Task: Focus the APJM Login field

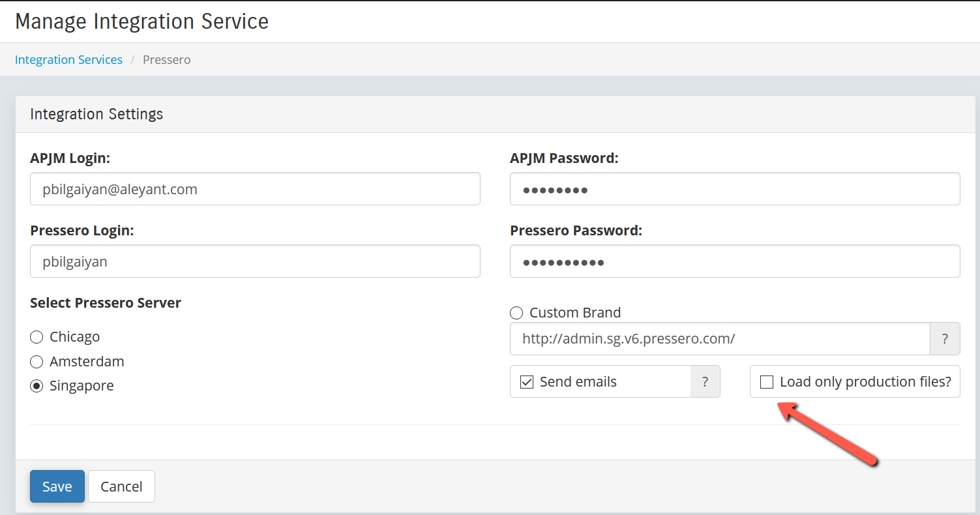Action: (255, 189)
